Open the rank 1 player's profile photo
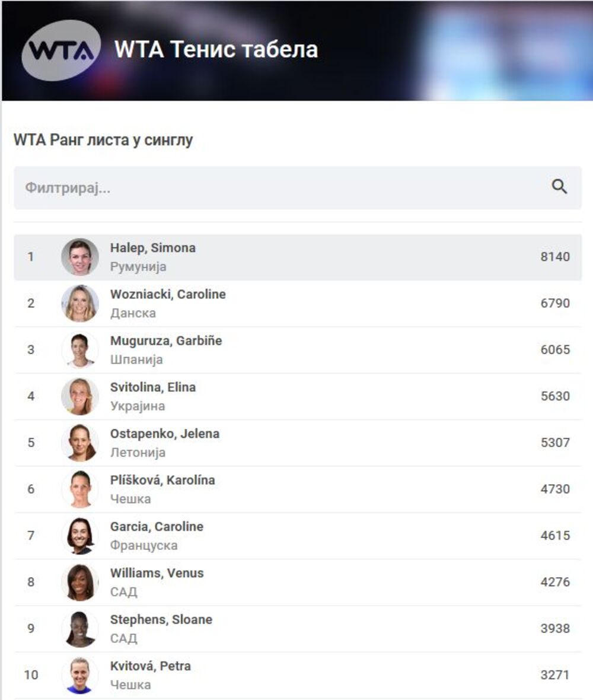 click(x=80, y=257)
